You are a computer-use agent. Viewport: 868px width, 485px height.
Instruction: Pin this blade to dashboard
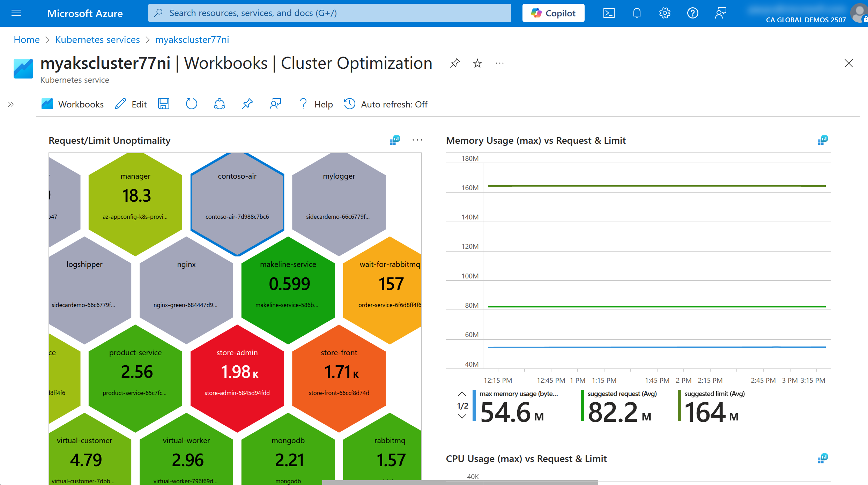coord(455,63)
